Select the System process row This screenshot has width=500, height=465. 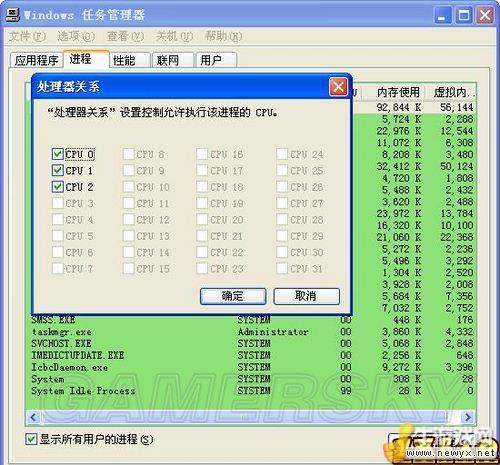[251, 379]
